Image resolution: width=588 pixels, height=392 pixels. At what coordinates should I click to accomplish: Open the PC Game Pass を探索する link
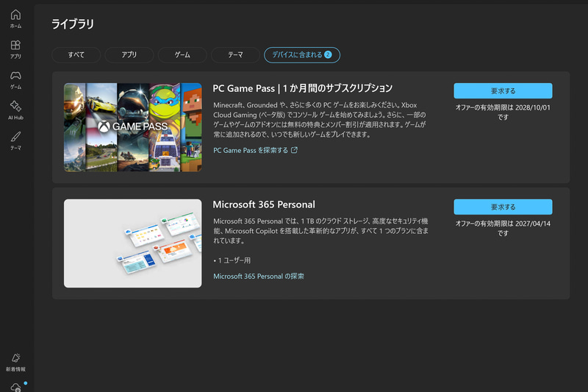(x=251, y=151)
